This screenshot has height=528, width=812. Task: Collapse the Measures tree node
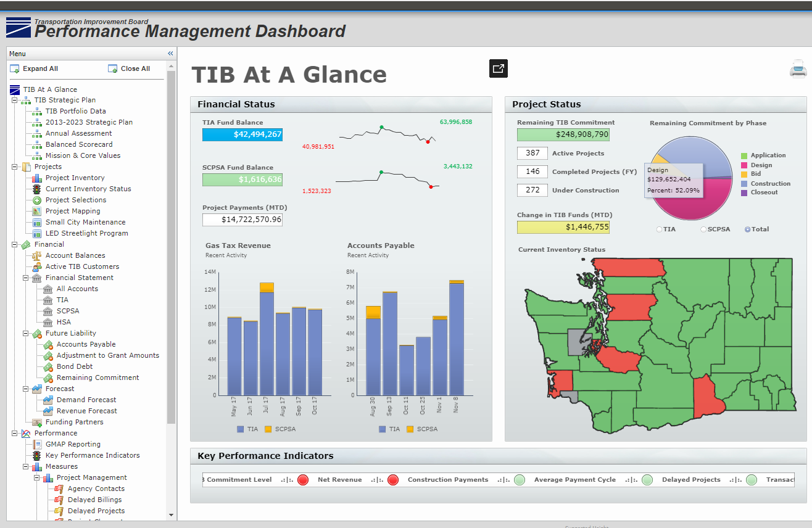[26, 466]
